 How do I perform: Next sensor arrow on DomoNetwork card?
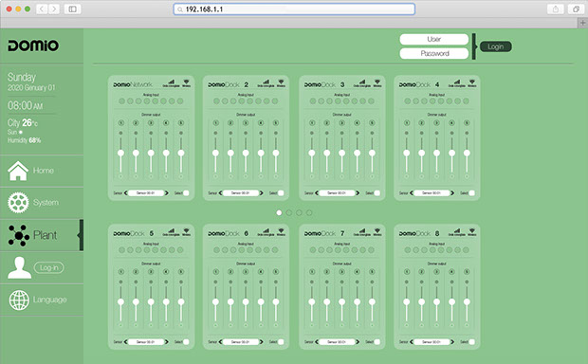click(x=167, y=193)
